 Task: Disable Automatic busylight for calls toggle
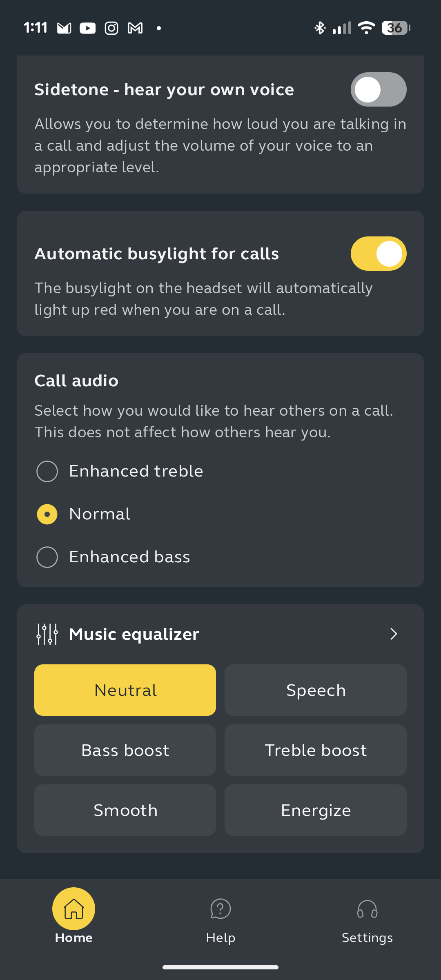378,254
